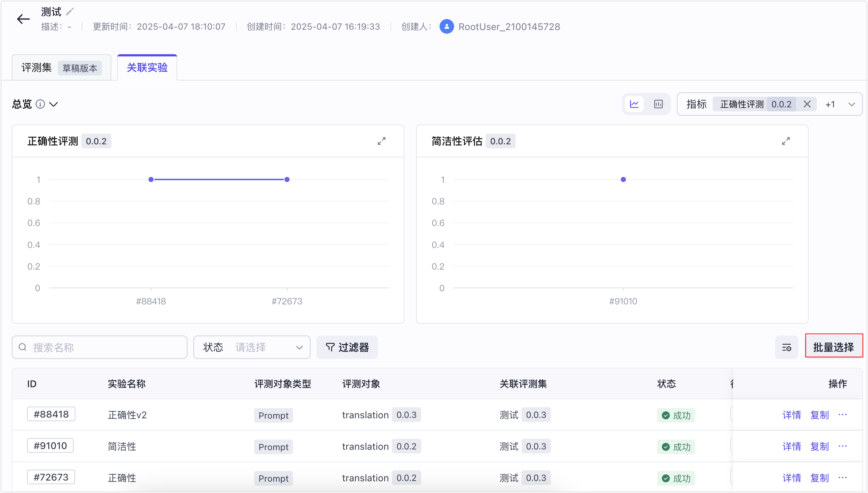Collapse the 总览 overview section

[x=53, y=104]
